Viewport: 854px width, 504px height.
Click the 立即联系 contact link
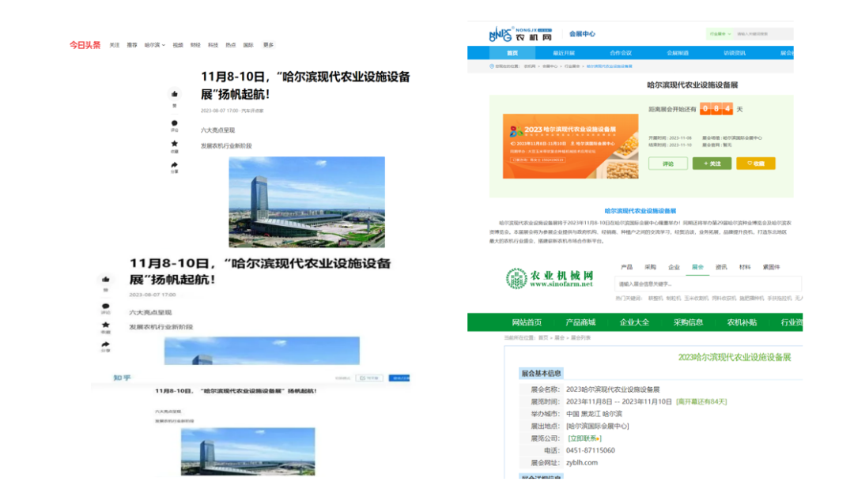tap(584, 438)
